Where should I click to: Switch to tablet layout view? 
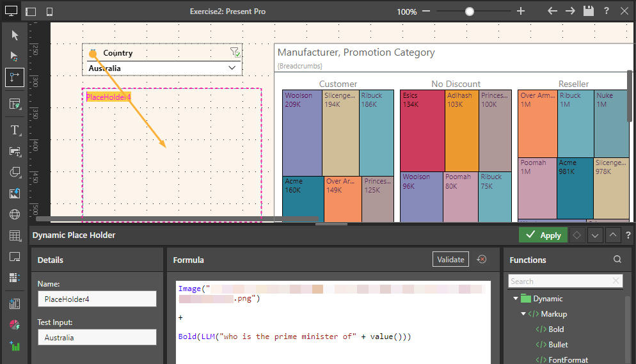31,12
